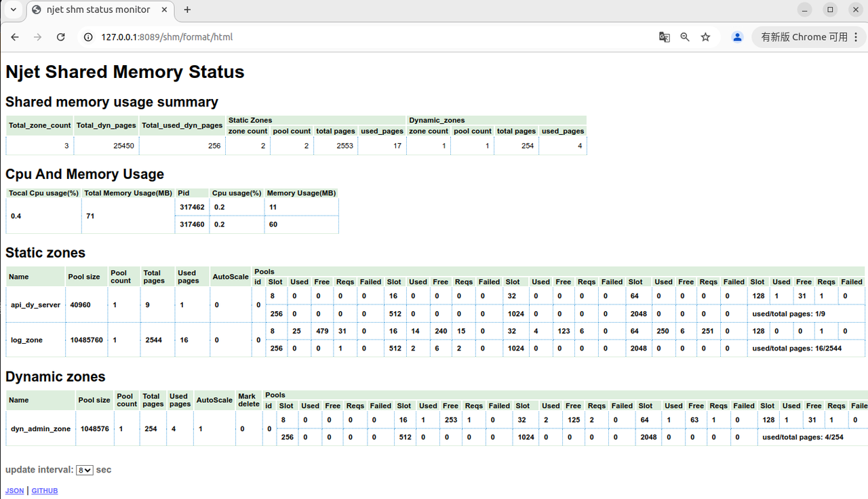Open the update interval dropdown
Image resolution: width=868 pixels, height=499 pixels.
point(84,470)
